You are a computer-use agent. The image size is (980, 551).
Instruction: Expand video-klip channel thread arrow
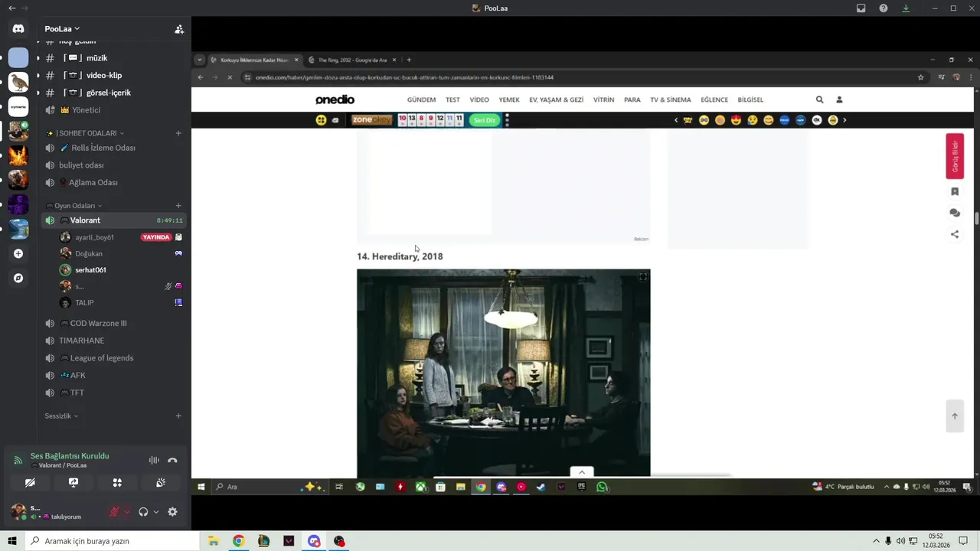[38, 76]
